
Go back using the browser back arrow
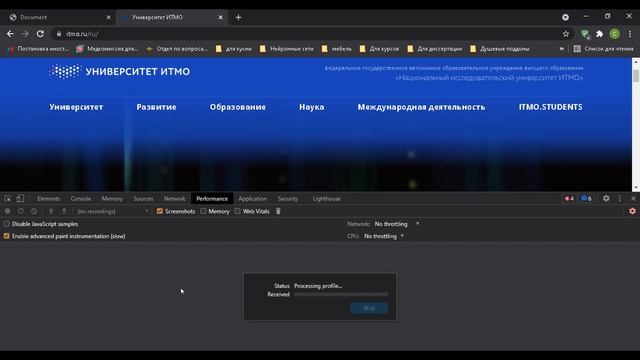pyautogui.click(x=10, y=34)
